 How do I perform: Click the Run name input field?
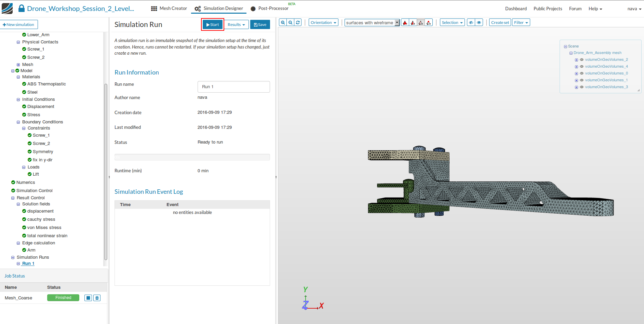coord(233,87)
